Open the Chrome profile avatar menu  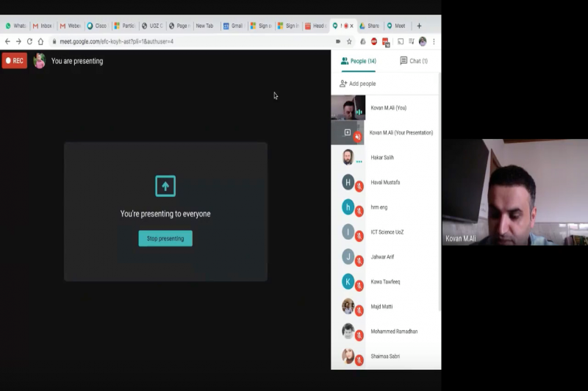click(x=423, y=42)
